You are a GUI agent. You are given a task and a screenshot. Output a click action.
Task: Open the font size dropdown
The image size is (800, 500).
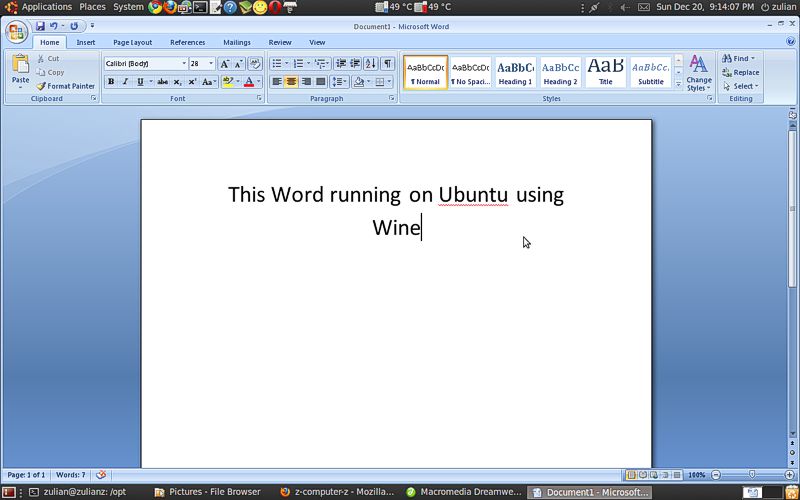[211, 64]
